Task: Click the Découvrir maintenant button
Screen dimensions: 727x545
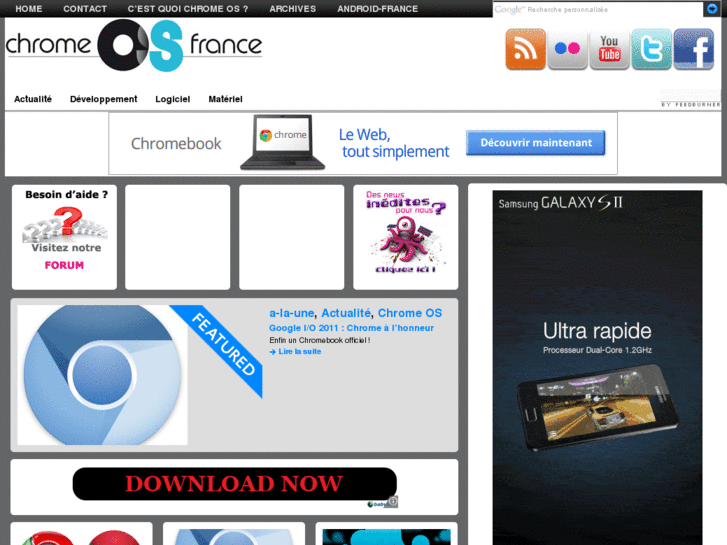Action: (x=536, y=143)
